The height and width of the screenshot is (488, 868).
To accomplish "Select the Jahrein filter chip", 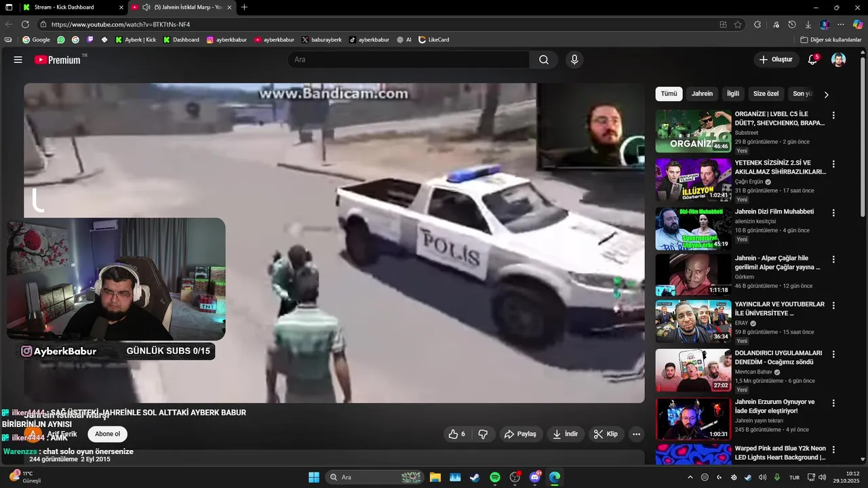I will click(x=702, y=94).
